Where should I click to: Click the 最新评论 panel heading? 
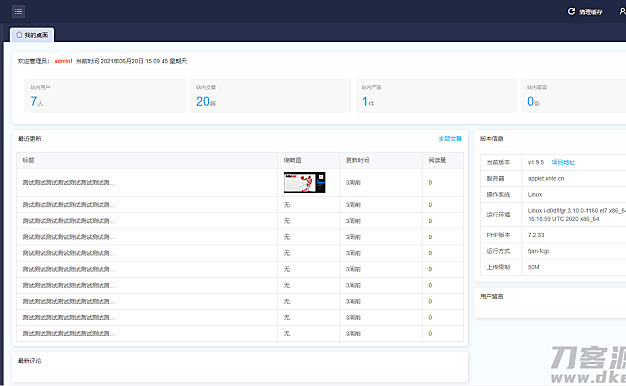click(x=30, y=361)
